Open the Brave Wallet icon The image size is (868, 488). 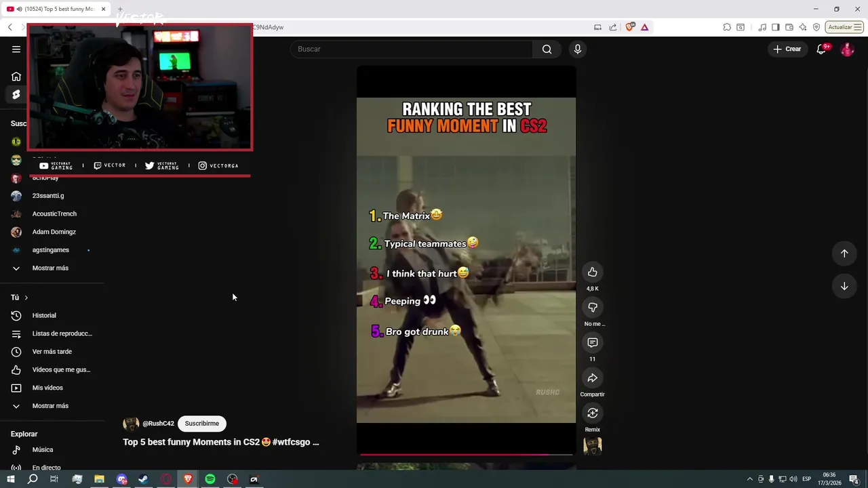tap(789, 27)
